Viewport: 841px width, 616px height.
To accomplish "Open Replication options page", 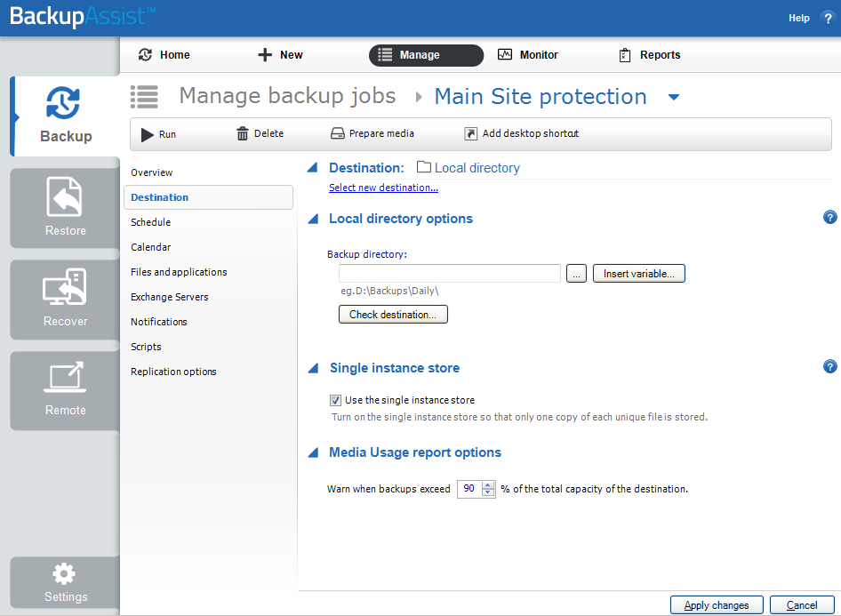I will pos(173,372).
